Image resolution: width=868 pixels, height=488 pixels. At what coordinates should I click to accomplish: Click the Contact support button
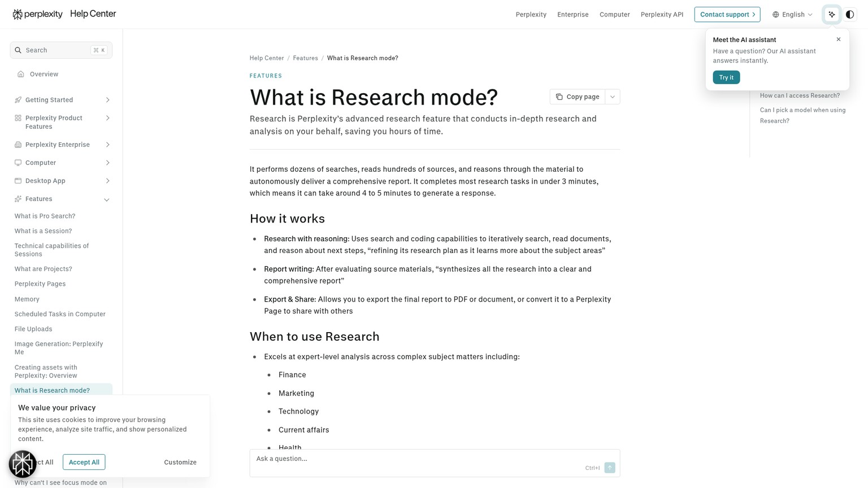[727, 14]
